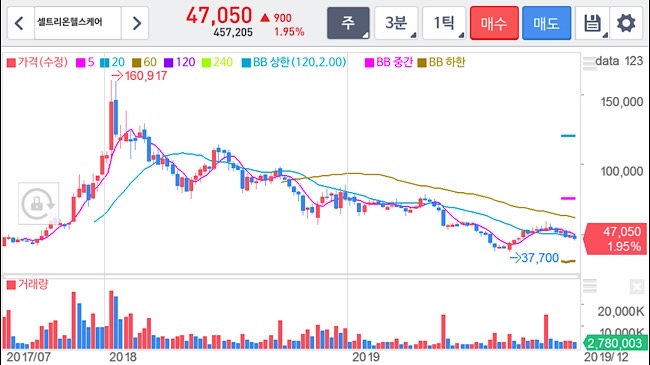Click the 2017/07 date axis label
Screen dimensions: 650x365
click(29, 357)
